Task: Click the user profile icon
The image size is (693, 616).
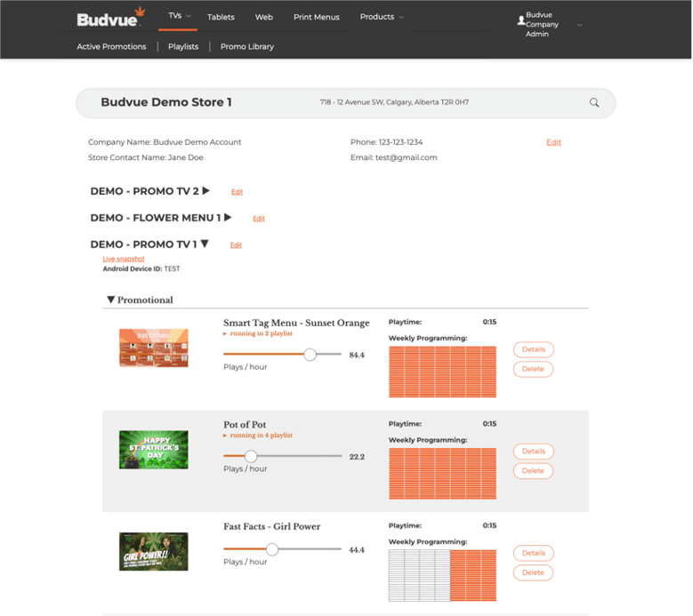Action: coord(521,20)
